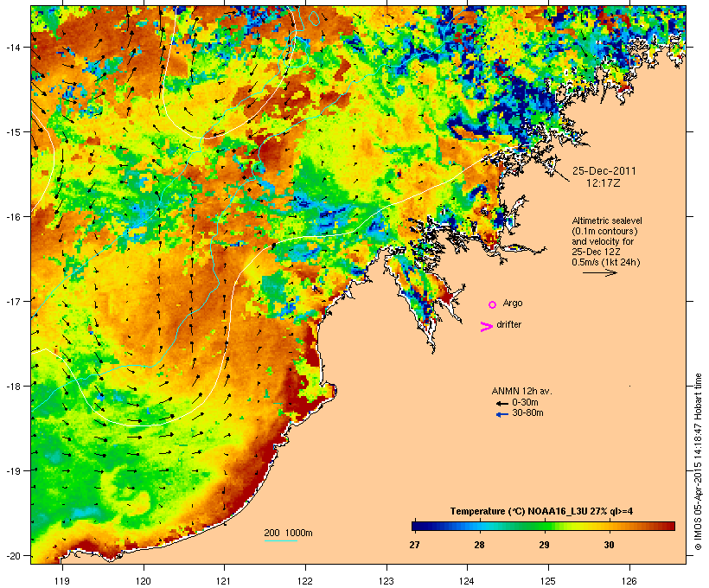Click the 30-80m depth label
709x588 pixels.
pos(527,412)
